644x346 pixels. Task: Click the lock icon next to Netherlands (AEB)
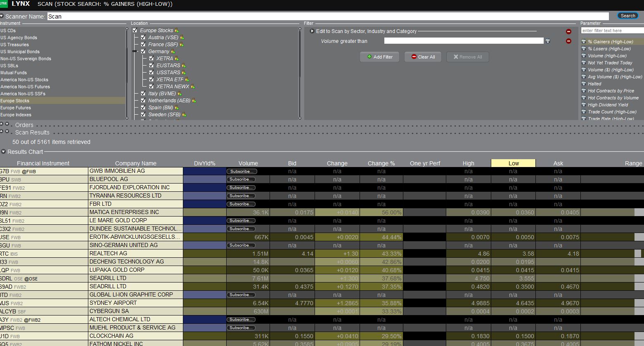point(194,100)
